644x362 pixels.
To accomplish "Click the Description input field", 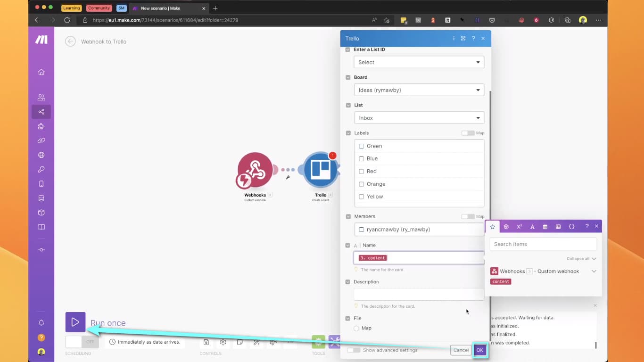I will pyautogui.click(x=419, y=294).
